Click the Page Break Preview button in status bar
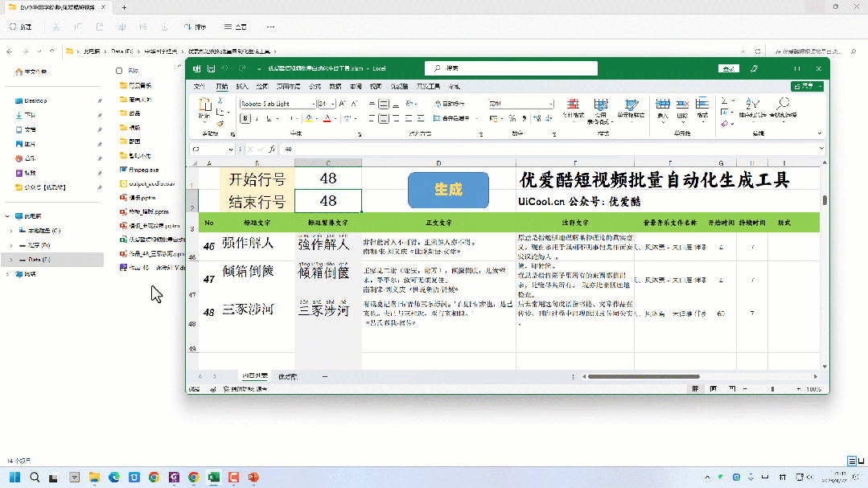Viewport: 868px width, 488px height. click(732, 389)
